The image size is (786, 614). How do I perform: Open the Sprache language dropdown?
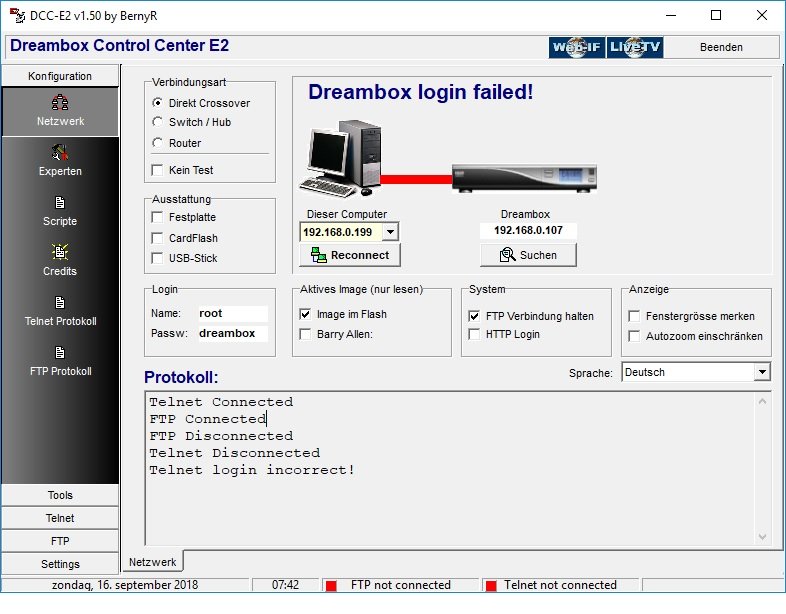click(762, 372)
